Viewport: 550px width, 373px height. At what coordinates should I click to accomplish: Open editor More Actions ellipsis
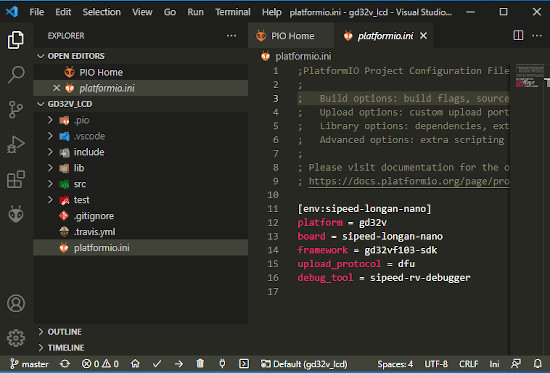(x=537, y=35)
